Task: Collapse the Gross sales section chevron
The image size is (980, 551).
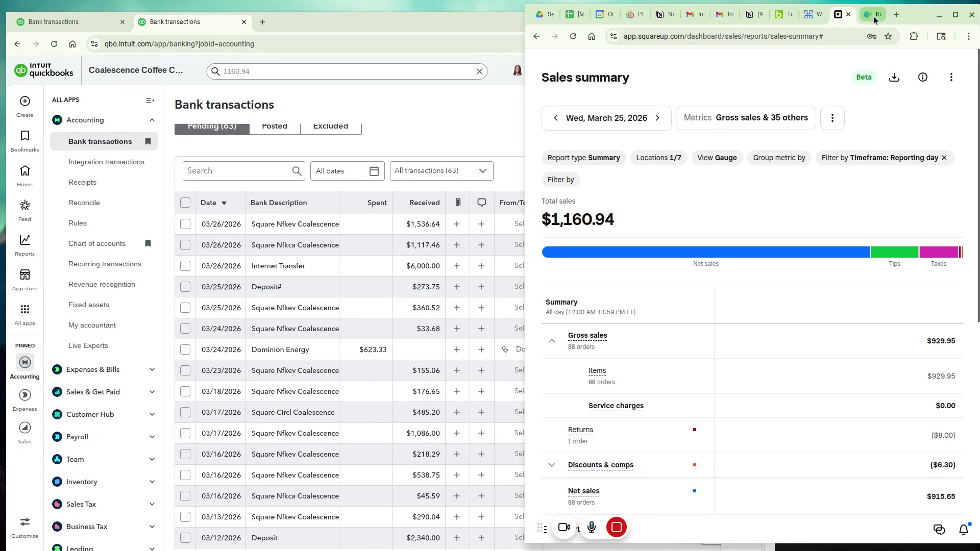Action: [551, 341]
